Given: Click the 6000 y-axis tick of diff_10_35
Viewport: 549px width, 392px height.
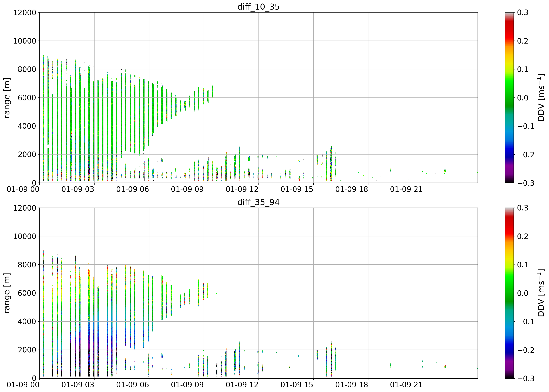Looking at the screenshot, I should click(27, 98).
